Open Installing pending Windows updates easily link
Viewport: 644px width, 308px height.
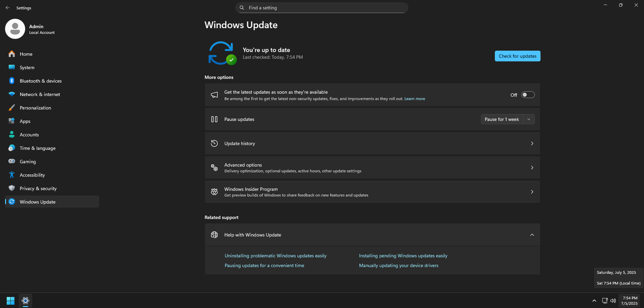(403, 256)
